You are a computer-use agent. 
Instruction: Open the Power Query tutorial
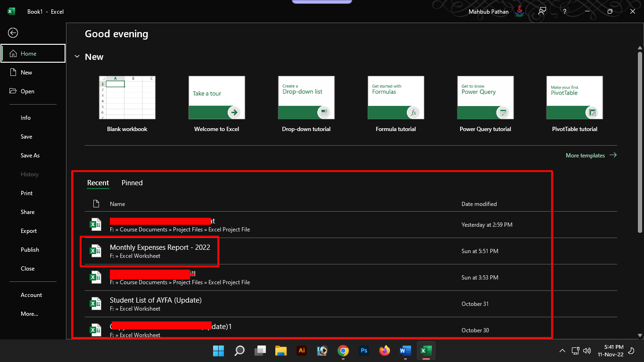click(x=485, y=98)
